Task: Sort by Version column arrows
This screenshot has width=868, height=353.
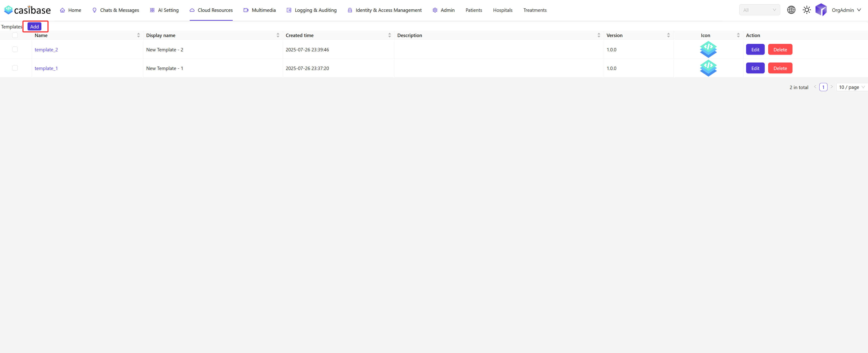Action: 668,35
